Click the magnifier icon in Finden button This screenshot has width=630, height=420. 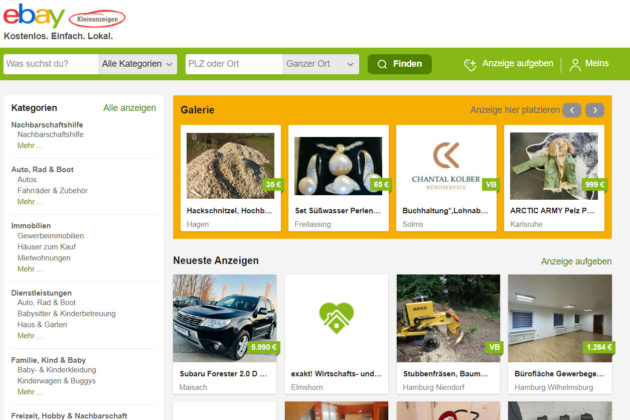(381, 64)
